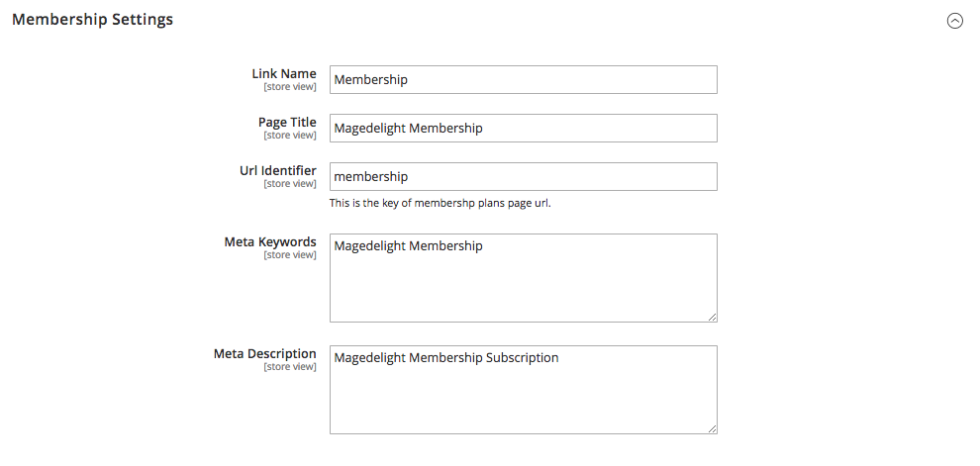Collapse the Membership Settings section arrow icon

955,21
